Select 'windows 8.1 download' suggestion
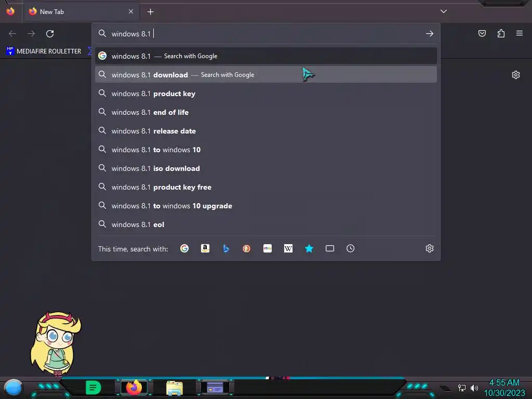 click(x=266, y=75)
